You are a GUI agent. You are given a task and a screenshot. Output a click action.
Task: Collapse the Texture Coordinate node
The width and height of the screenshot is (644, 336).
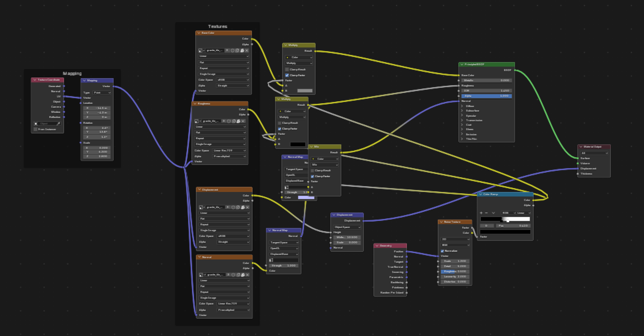(x=35, y=80)
